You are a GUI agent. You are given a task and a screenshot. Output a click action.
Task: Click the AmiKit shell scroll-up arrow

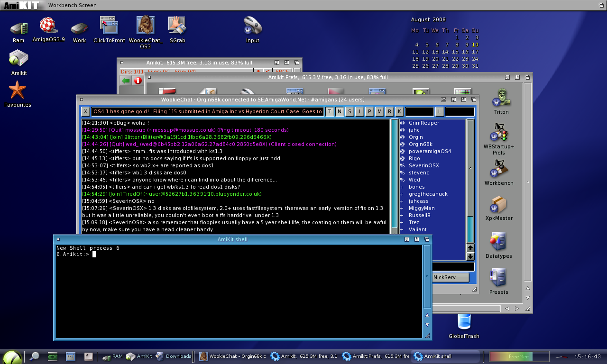click(x=427, y=315)
